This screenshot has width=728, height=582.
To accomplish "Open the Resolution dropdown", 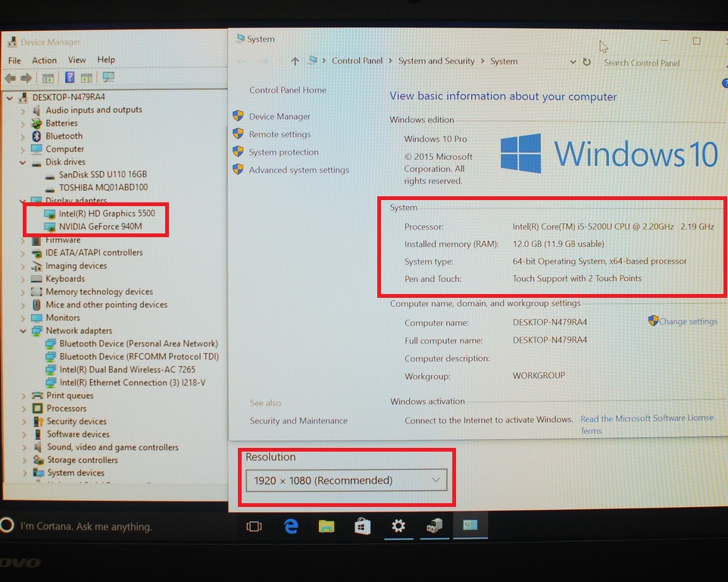I will 346,480.
